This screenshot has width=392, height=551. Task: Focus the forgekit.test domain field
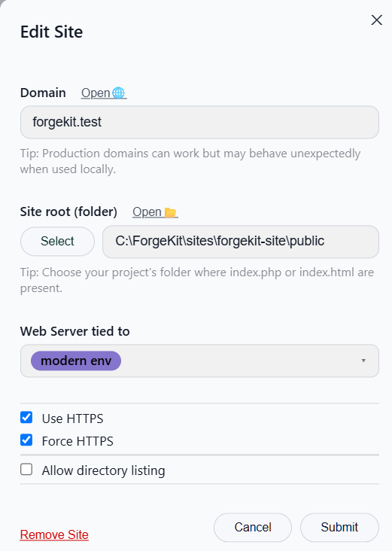tap(199, 122)
